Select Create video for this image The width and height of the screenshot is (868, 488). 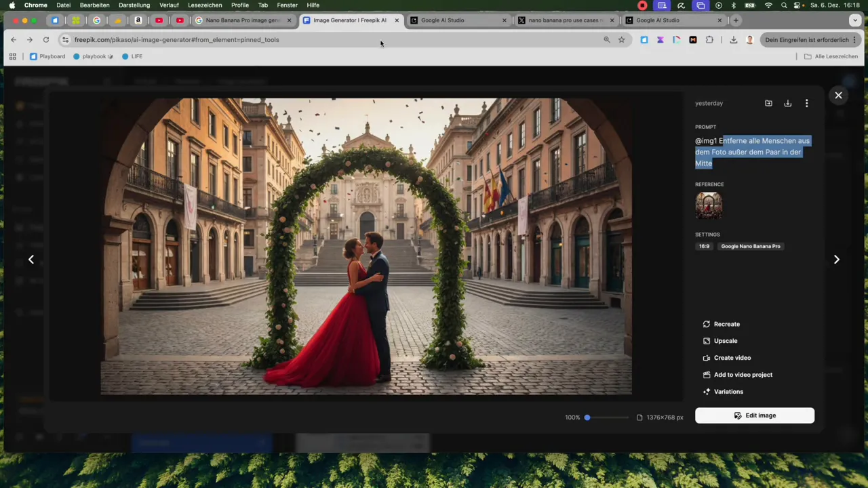click(732, 357)
